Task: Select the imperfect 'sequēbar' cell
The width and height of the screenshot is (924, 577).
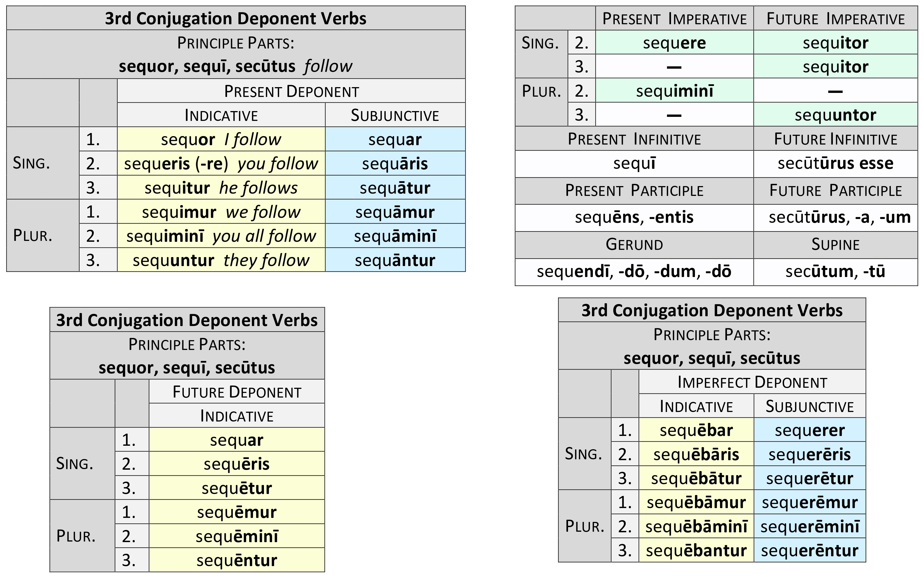Action: point(696,430)
